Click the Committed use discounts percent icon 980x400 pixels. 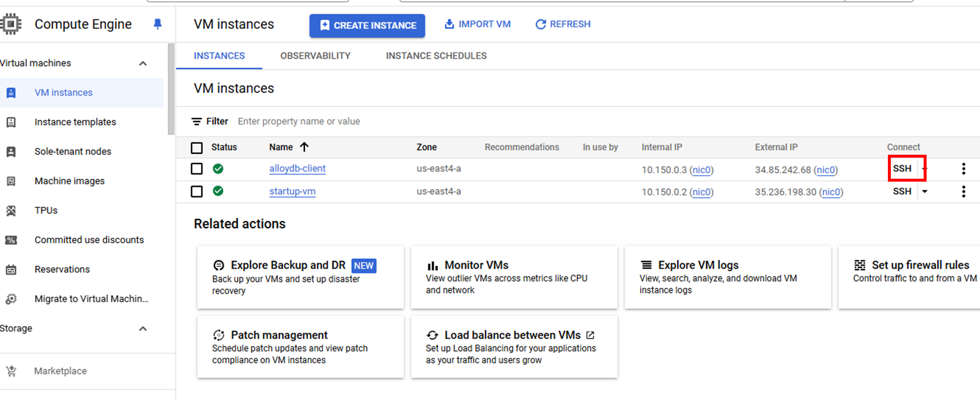pyautogui.click(x=11, y=240)
